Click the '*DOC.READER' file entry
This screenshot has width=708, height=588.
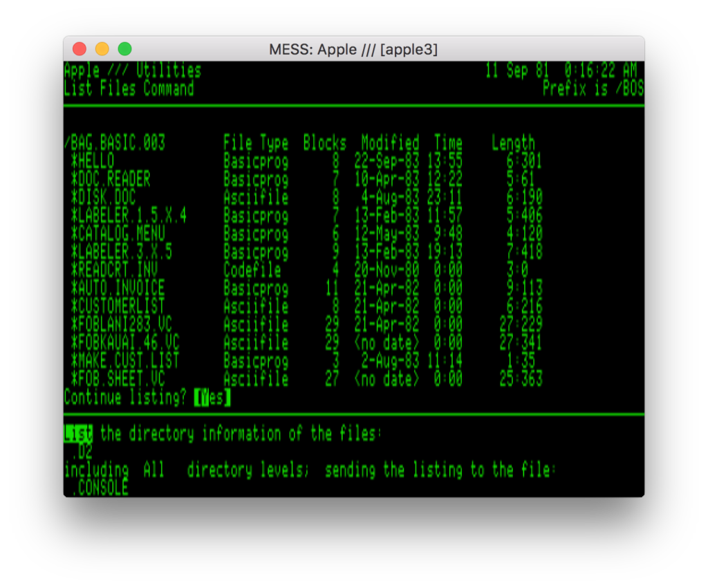(x=111, y=180)
